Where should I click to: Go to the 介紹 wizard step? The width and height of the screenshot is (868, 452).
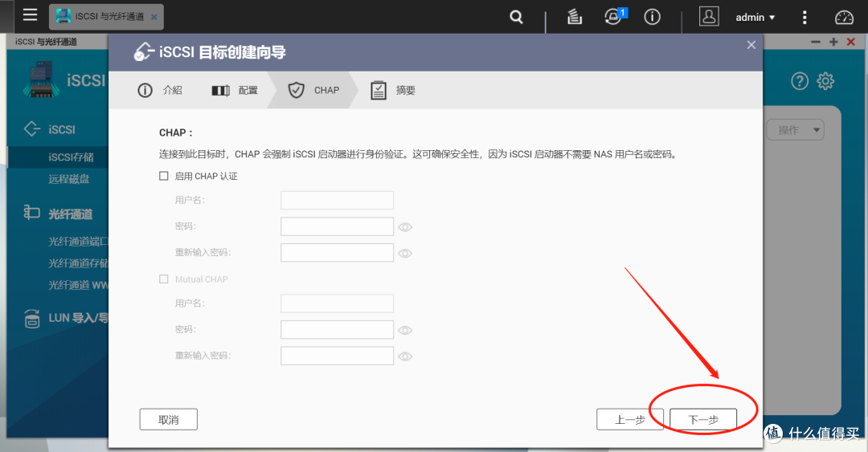tap(160, 90)
